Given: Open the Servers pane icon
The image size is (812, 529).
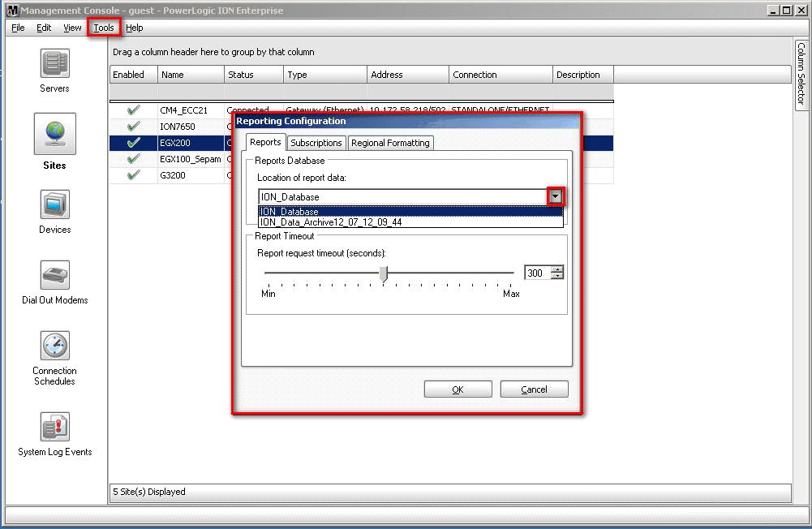Looking at the screenshot, I should [x=55, y=63].
